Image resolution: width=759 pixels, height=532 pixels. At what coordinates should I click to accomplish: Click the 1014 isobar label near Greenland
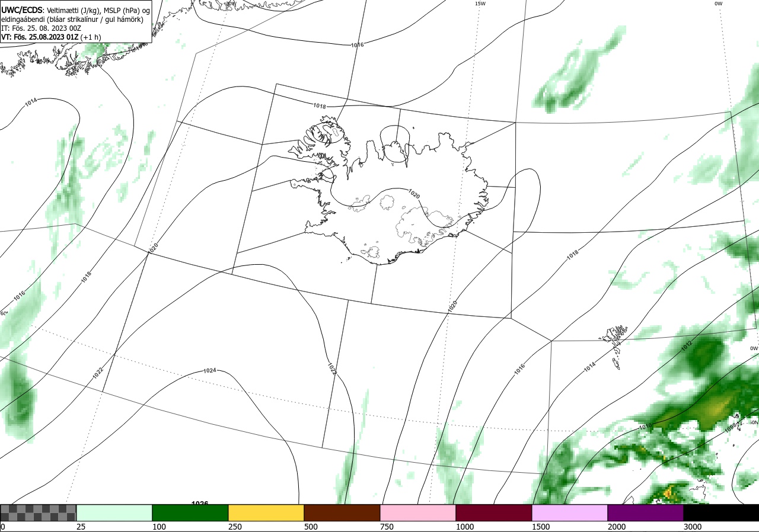tap(31, 102)
